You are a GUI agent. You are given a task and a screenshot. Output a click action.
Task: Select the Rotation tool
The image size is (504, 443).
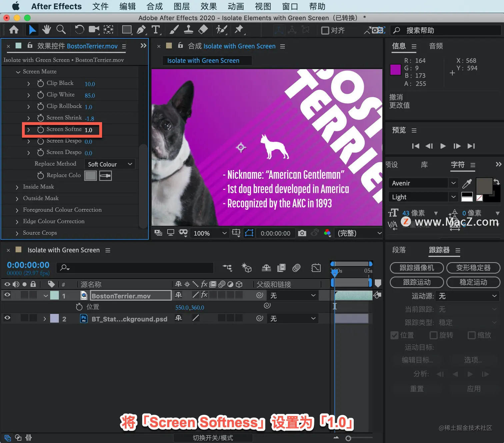point(79,30)
